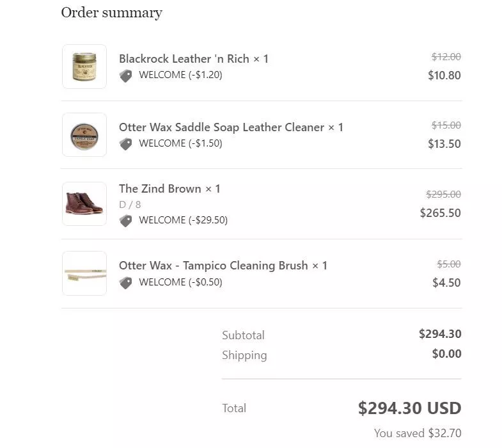Click the discount tag icon under Tampico Cleaning Brush

[x=126, y=283]
